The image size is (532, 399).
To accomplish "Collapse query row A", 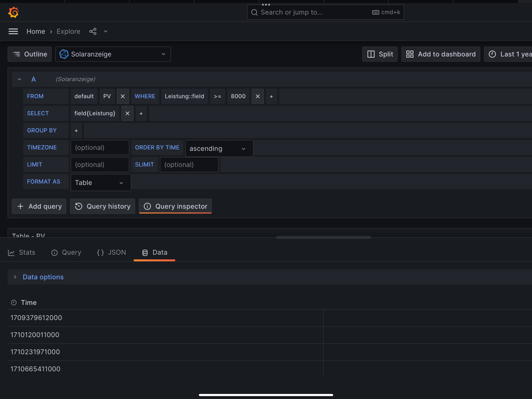I will coord(19,79).
